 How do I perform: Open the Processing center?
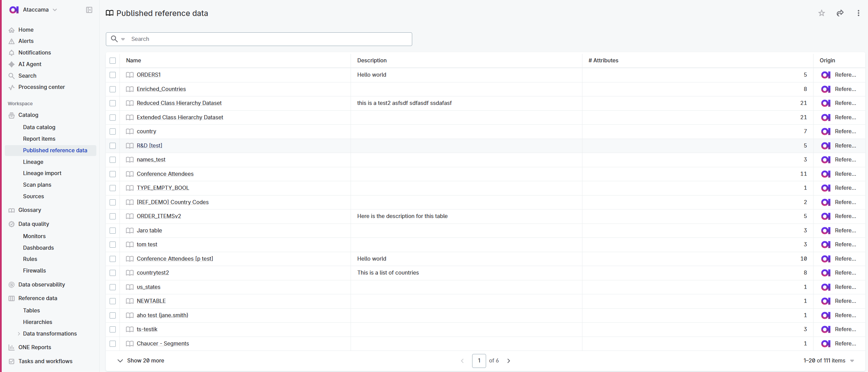pos(42,87)
